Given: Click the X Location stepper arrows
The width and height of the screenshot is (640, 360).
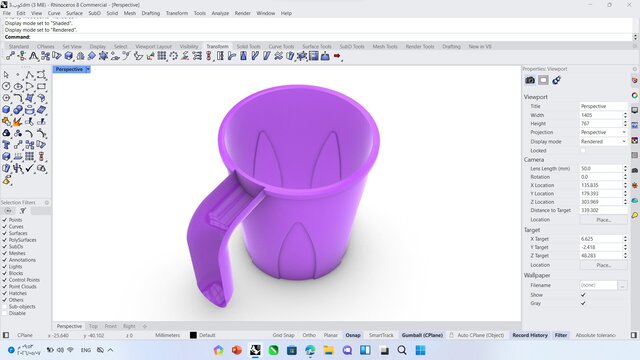Looking at the screenshot, I should (625, 185).
